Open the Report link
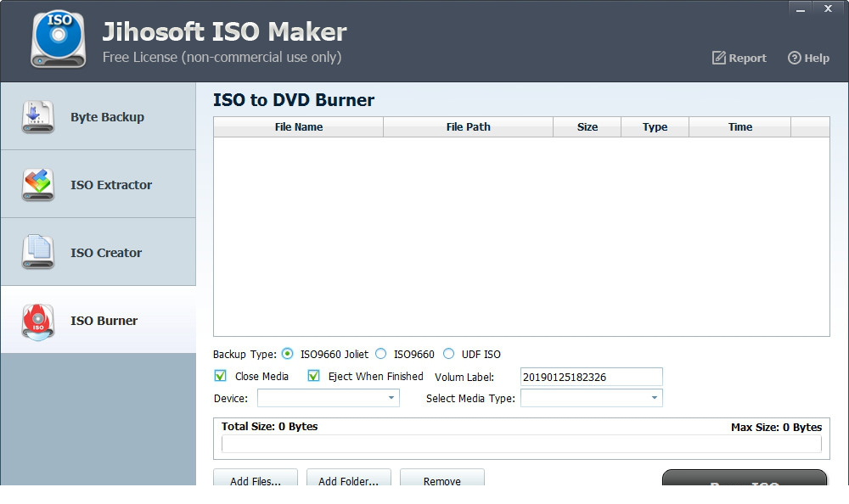Image resolution: width=849 pixels, height=504 pixels. coord(739,58)
